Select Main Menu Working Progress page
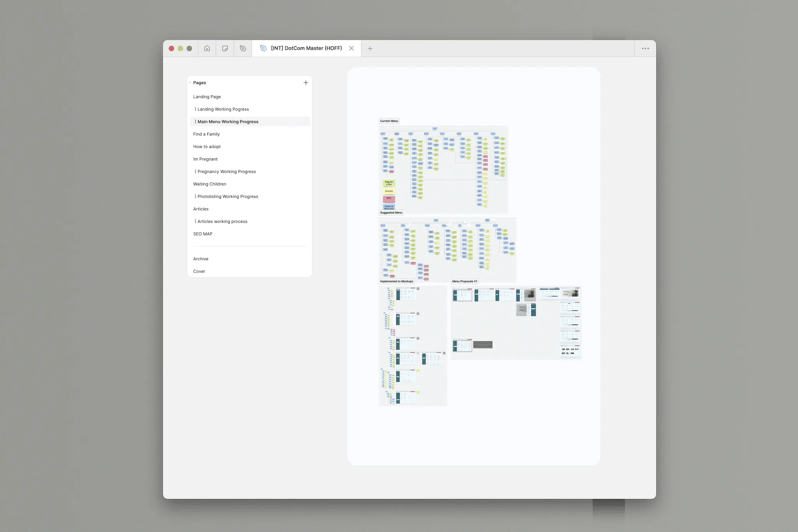This screenshot has width=798, height=532. pos(250,122)
